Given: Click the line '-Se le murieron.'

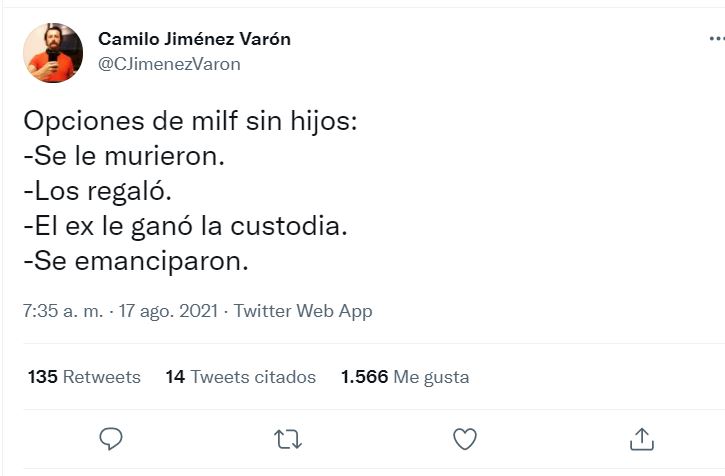Looking at the screenshot, I should 124,157.
